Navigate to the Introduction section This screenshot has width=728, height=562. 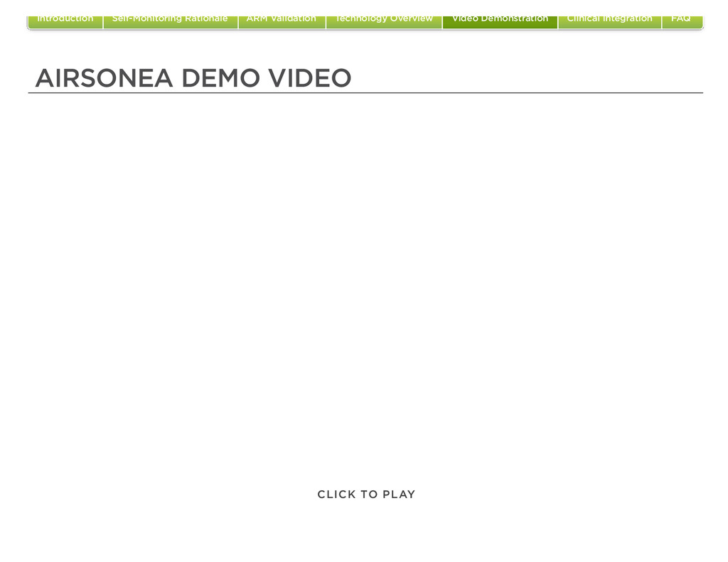tap(65, 22)
